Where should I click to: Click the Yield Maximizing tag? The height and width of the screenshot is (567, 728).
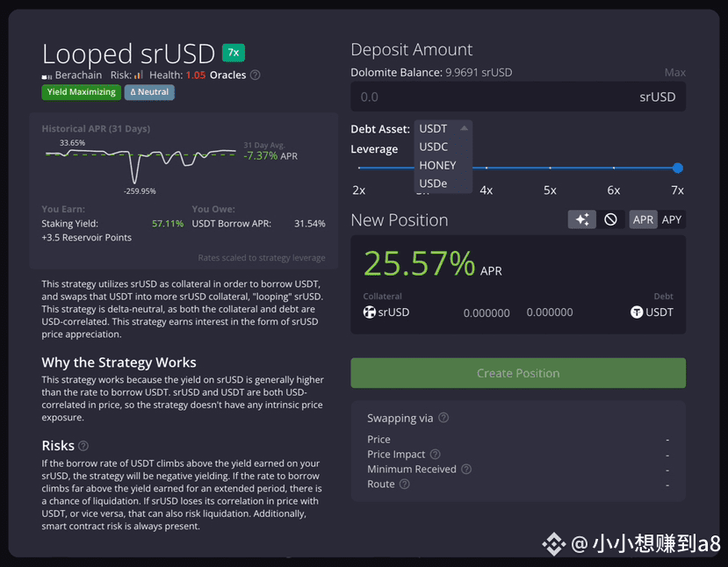tap(82, 92)
